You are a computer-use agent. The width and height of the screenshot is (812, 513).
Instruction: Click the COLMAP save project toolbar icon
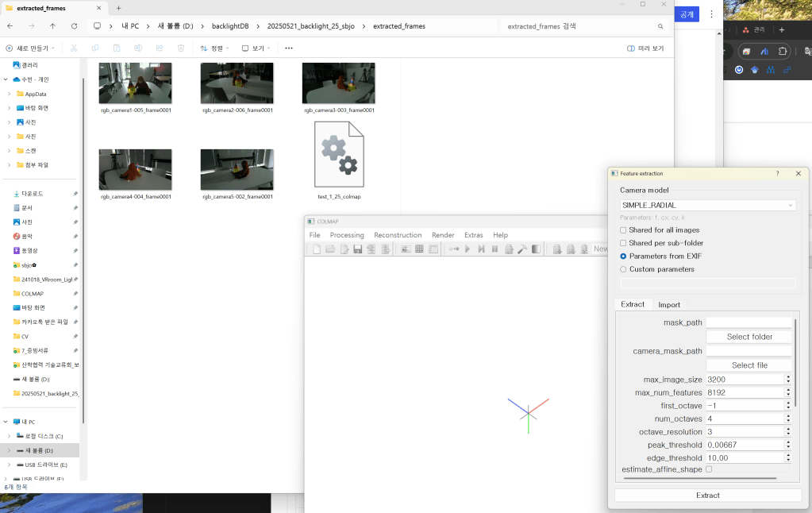point(357,249)
